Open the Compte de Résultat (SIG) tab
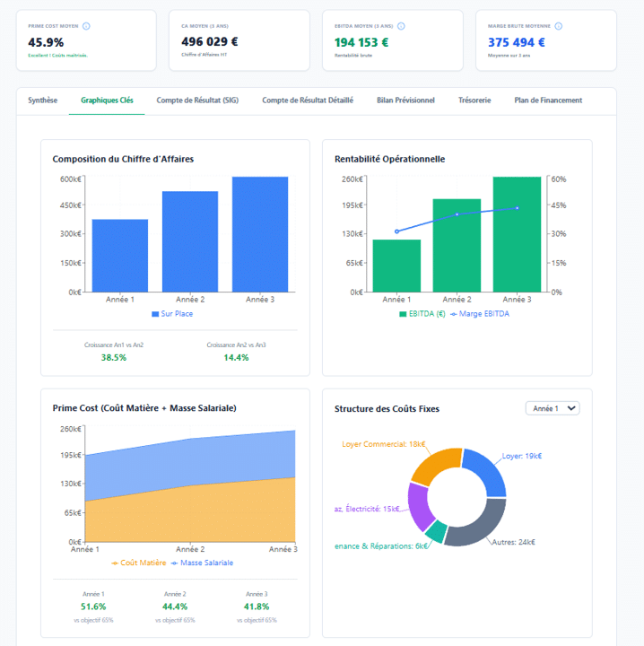Image resolution: width=644 pixels, height=646 pixels. [x=197, y=100]
